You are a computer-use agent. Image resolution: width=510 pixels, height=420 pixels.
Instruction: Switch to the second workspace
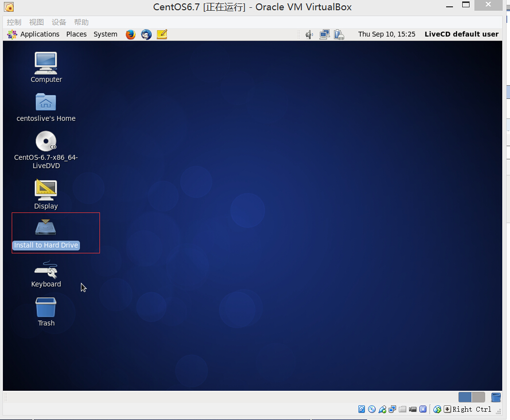click(478, 397)
